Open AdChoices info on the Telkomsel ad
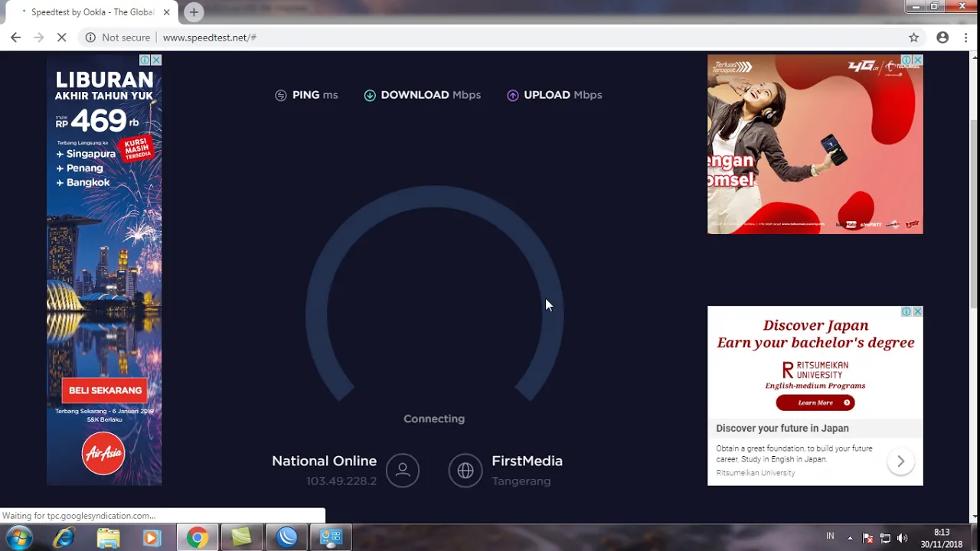 click(906, 60)
